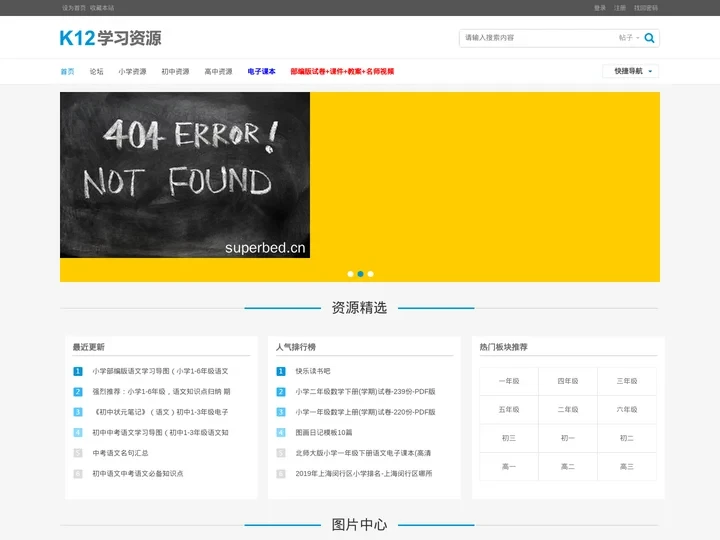Open 小学一年级数学上册 试卷-220份 post
720x540 pixels.
pos(366,412)
